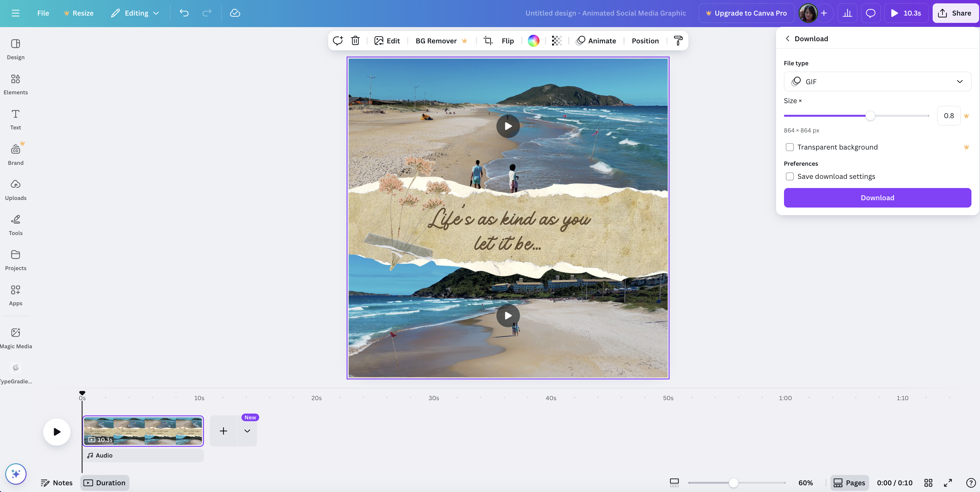Enable Save download settings

[790, 176]
